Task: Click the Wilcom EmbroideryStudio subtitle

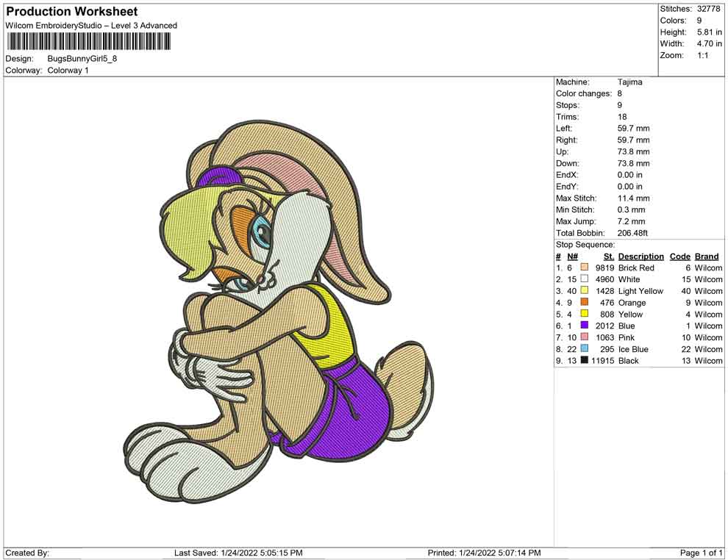Action: click(91, 26)
